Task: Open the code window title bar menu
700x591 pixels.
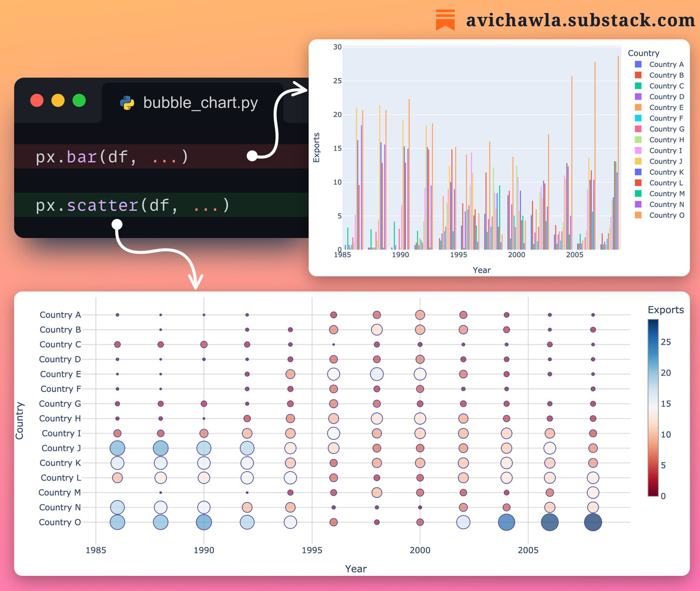Action: (x=58, y=100)
